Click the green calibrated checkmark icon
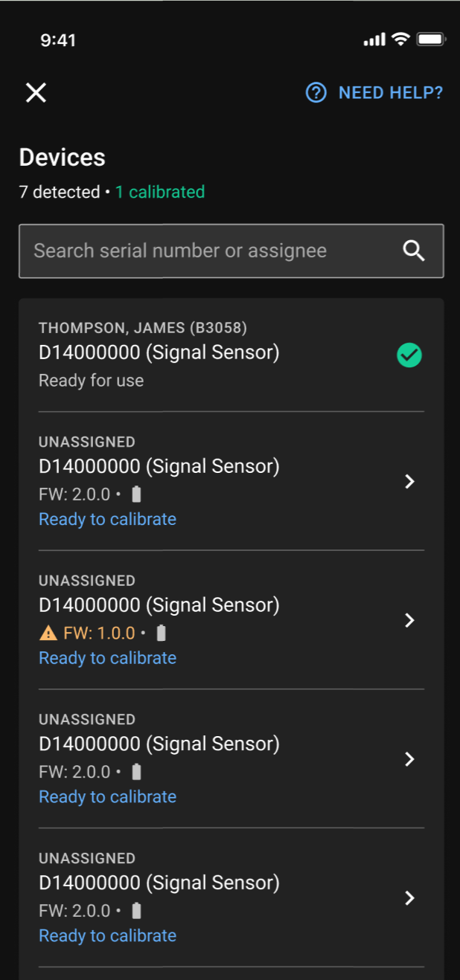460x980 pixels. (x=409, y=356)
